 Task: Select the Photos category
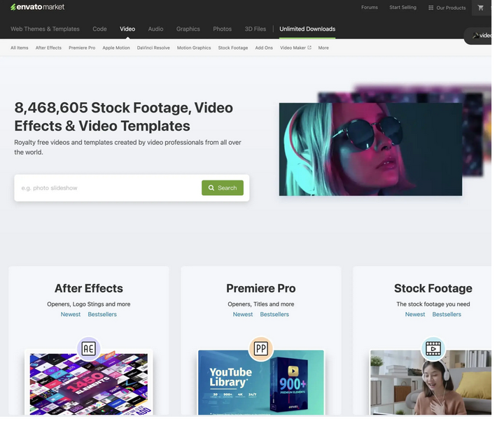click(222, 29)
